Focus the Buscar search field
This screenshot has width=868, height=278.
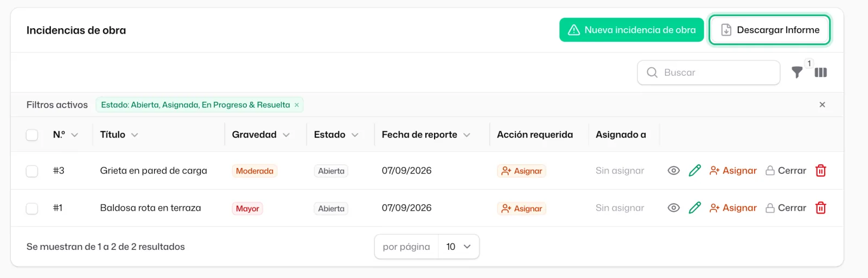click(x=709, y=73)
